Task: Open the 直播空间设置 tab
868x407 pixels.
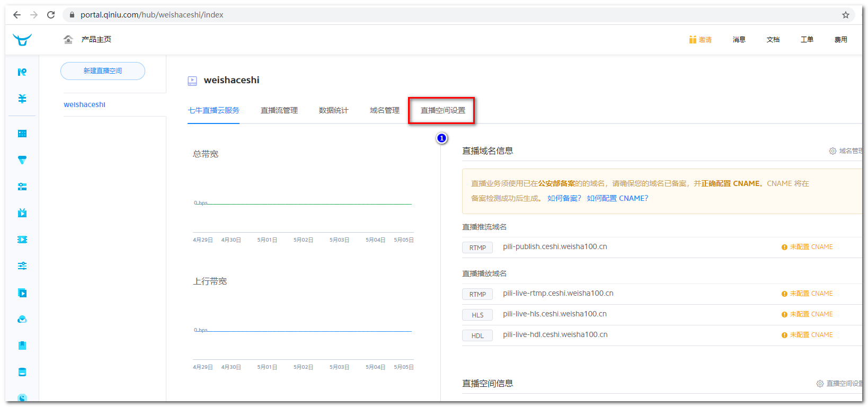Action: [443, 110]
